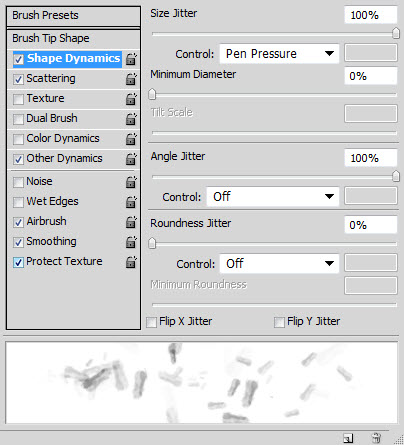The image size is (404, 445).
Task: Toggle the lock icon for Color Dynamics
Action: point(131,139)
